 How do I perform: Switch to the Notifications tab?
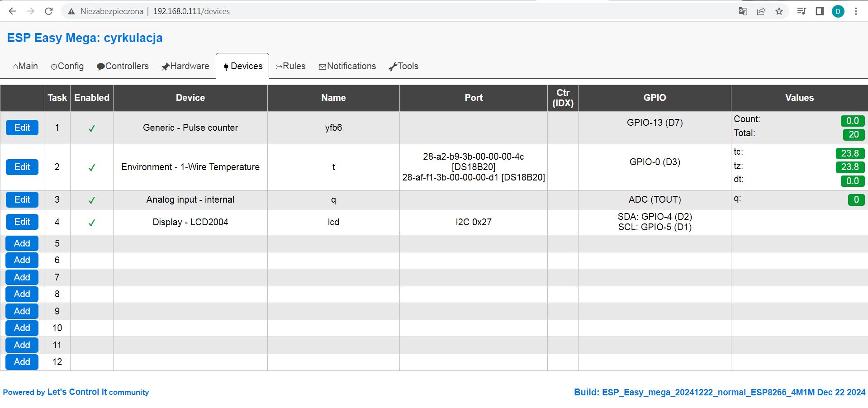point(347,66)
